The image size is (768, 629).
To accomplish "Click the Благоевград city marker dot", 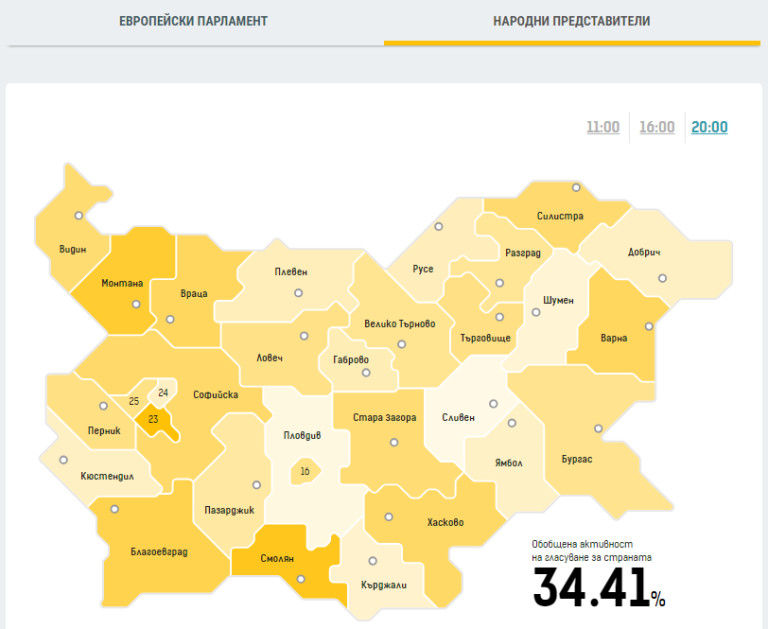I will point(115,509).
